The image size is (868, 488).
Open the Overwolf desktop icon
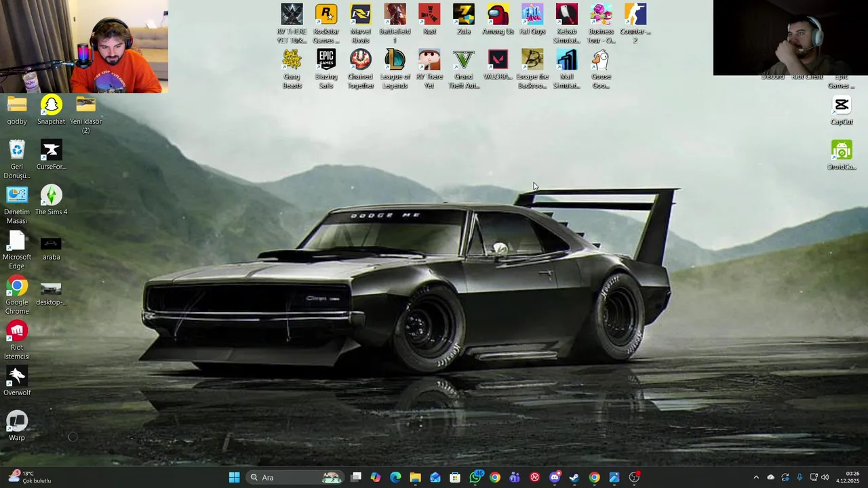pos(17,382)
